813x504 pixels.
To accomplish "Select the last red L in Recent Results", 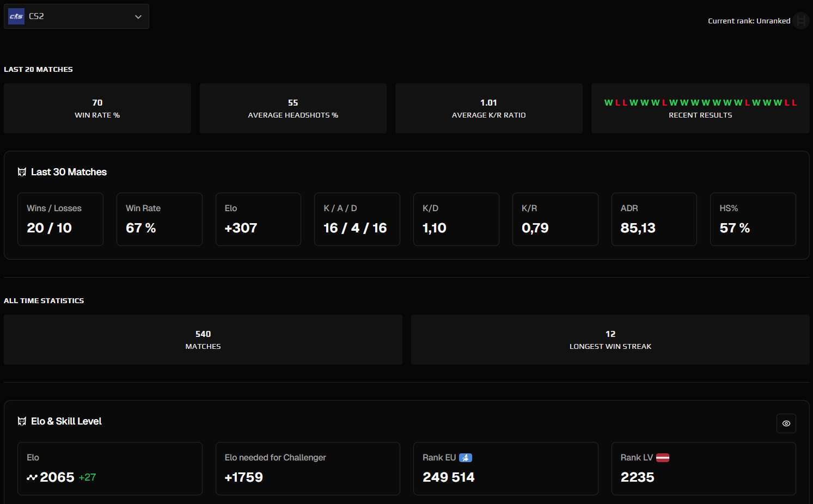I will click(794, 102).
